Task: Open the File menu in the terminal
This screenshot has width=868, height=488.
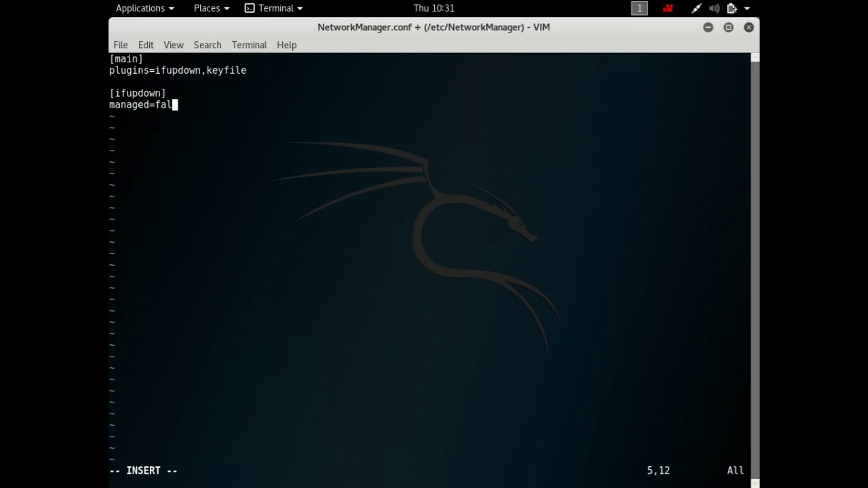Action: click(121, 45)
